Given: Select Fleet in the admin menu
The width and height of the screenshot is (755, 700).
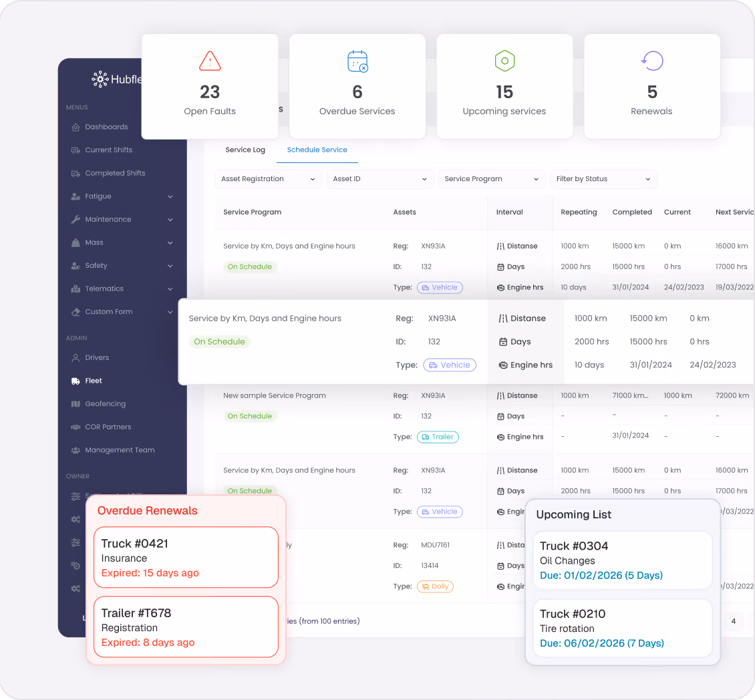Looking at the screenshot, I should (x=94, y=381).
